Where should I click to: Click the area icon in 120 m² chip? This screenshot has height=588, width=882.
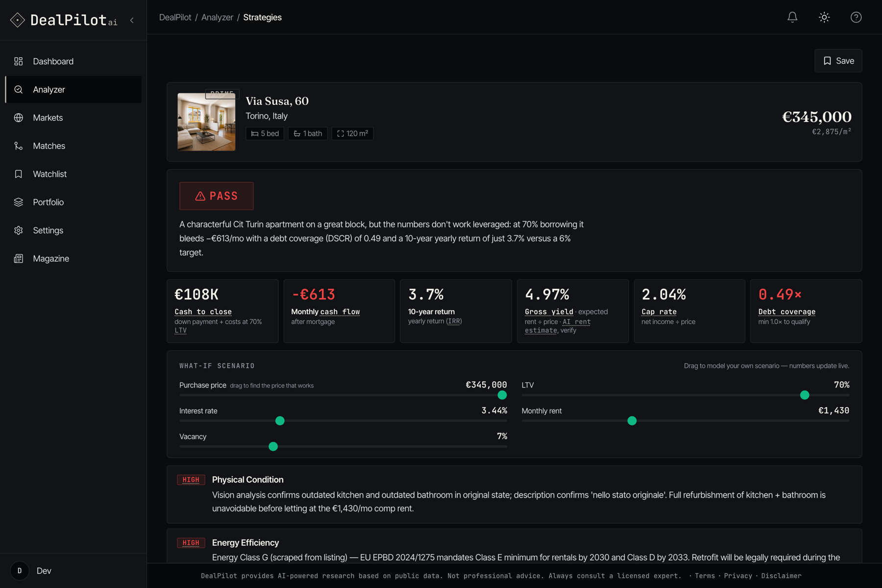coord(341,134)
